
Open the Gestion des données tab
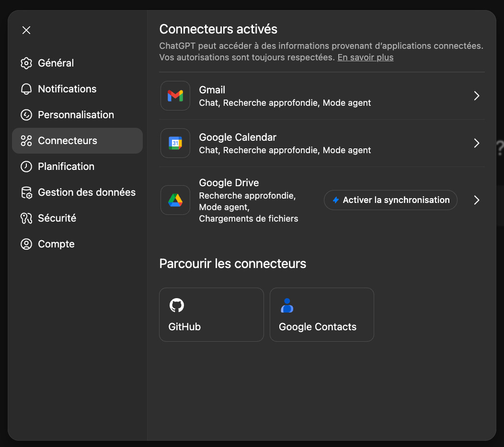click(77, 192)
